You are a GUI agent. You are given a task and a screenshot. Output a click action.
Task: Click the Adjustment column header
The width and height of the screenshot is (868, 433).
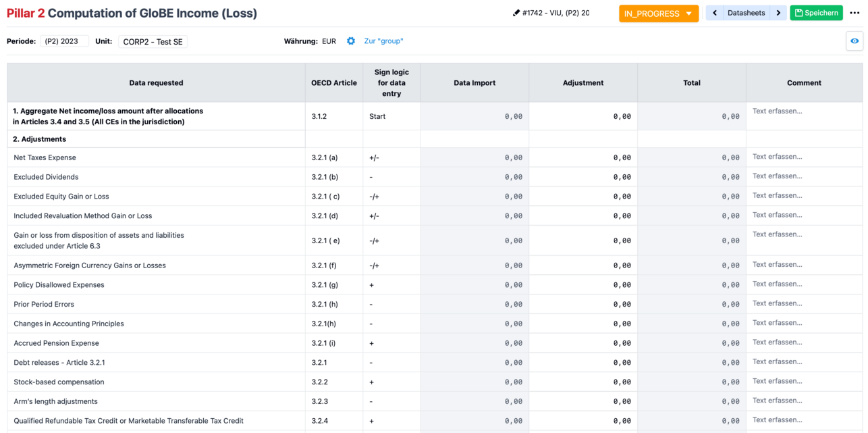click(x=583, y=83)
